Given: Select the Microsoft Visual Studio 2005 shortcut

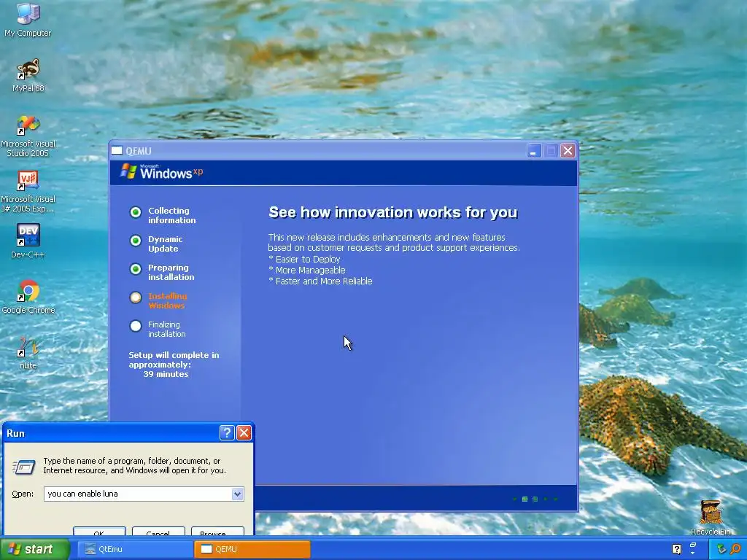Looking at the screenshot, I should pyautogui.click(x=28, y=136).
